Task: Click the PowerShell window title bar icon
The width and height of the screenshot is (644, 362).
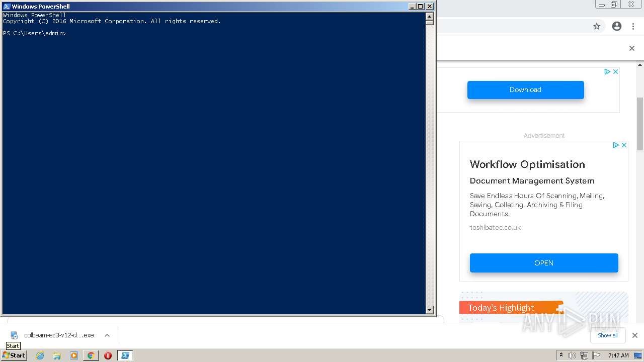Action: click(x=7, y=7)
